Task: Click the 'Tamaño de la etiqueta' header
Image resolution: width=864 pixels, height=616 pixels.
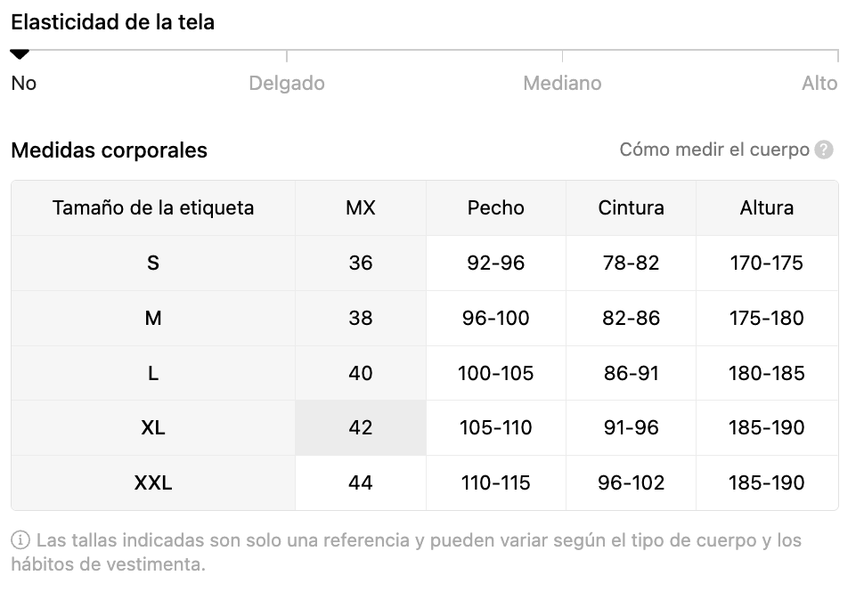Action: click(153, 208)
